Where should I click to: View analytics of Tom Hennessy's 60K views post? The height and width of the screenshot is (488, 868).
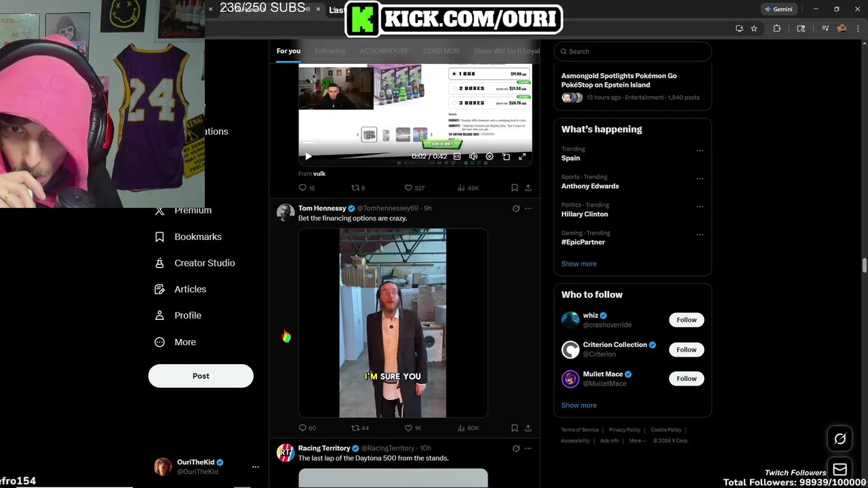[468, 428]
